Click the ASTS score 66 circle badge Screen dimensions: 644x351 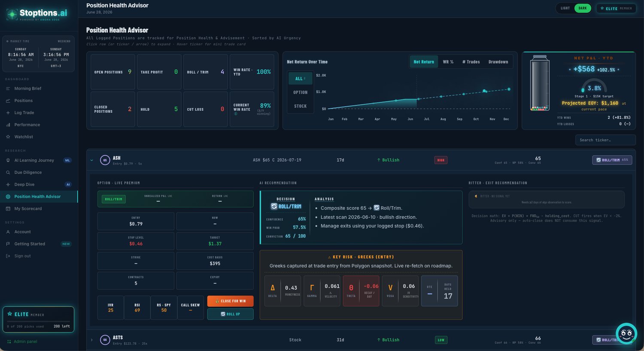point(105,340)
